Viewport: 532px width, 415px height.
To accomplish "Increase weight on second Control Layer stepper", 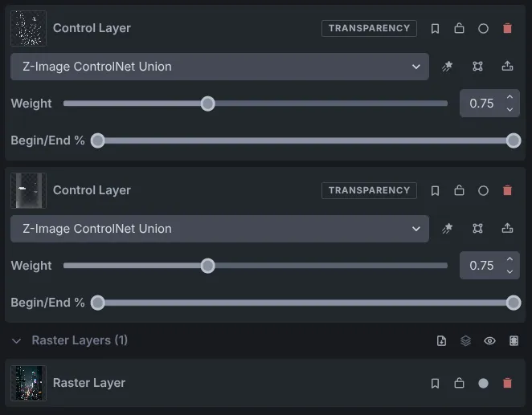I will click(509, 259).
